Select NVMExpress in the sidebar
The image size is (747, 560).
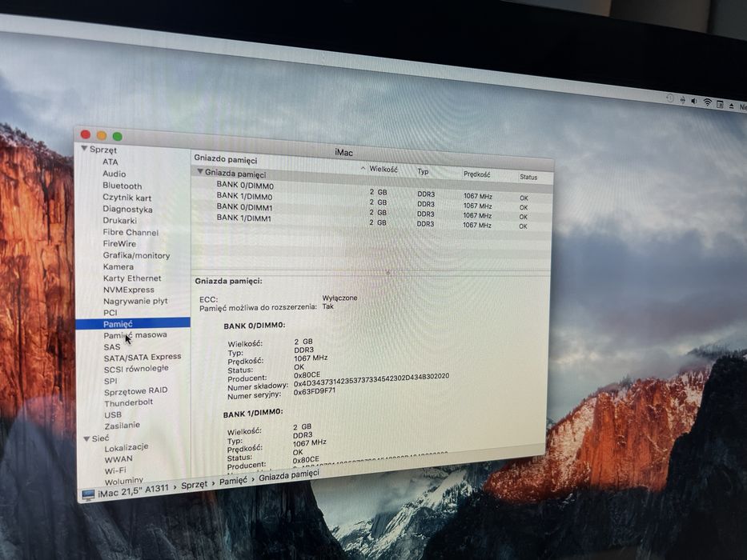coord(129,290)
